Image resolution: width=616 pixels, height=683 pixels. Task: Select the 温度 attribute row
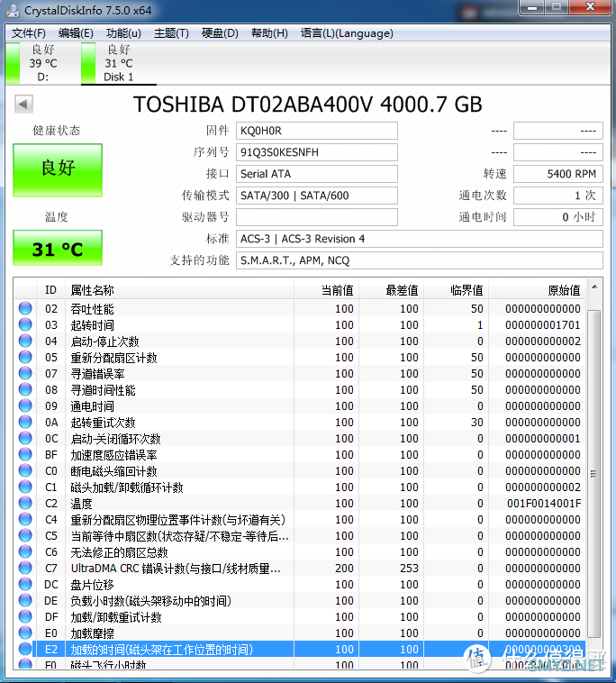(300, 503)
